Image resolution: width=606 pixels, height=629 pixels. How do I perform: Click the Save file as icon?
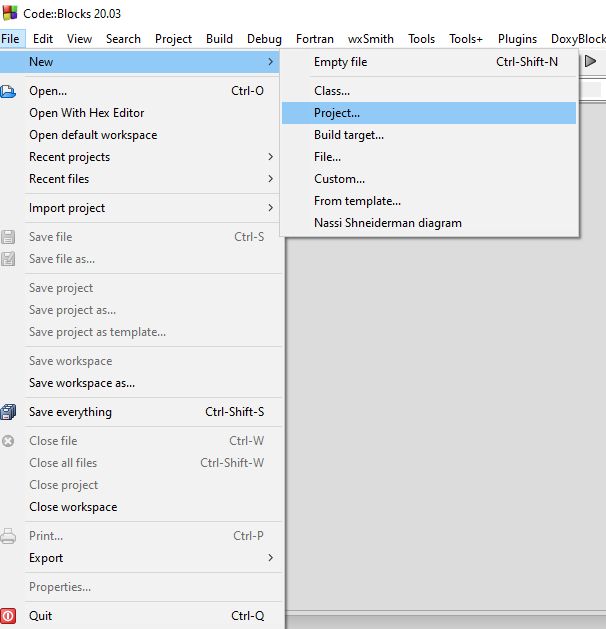click(8, 259)
